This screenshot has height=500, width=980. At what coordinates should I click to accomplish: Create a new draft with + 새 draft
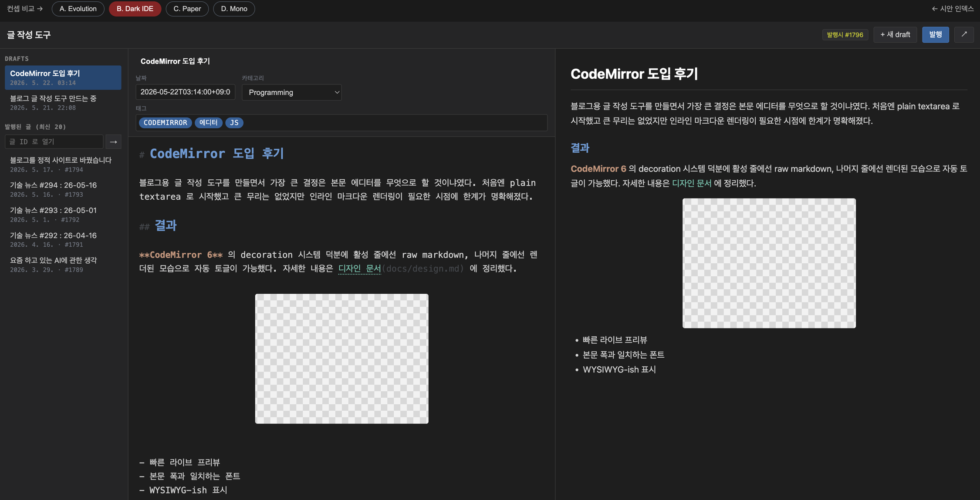(895, 35)
